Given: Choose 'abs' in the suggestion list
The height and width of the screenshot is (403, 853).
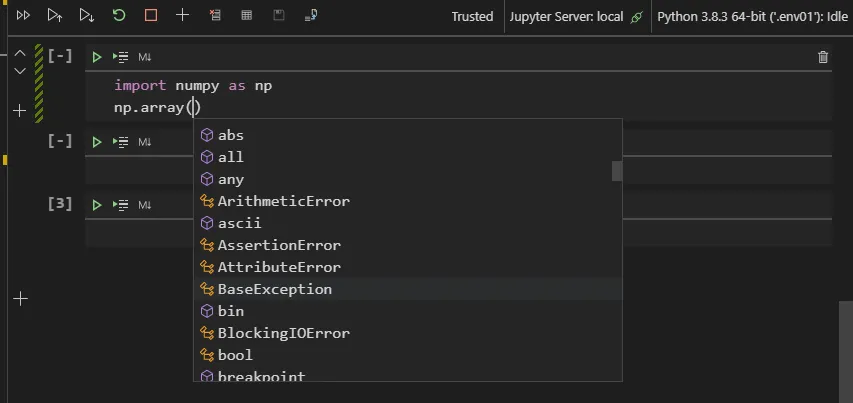Looking at the screenshot, I should click(x=231, y=135).
